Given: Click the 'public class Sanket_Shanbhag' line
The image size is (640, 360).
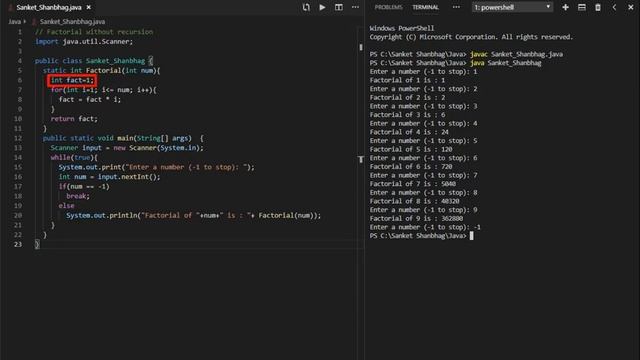Looking at the screenshot, I should pyautogui.click(x=94, y=60).
